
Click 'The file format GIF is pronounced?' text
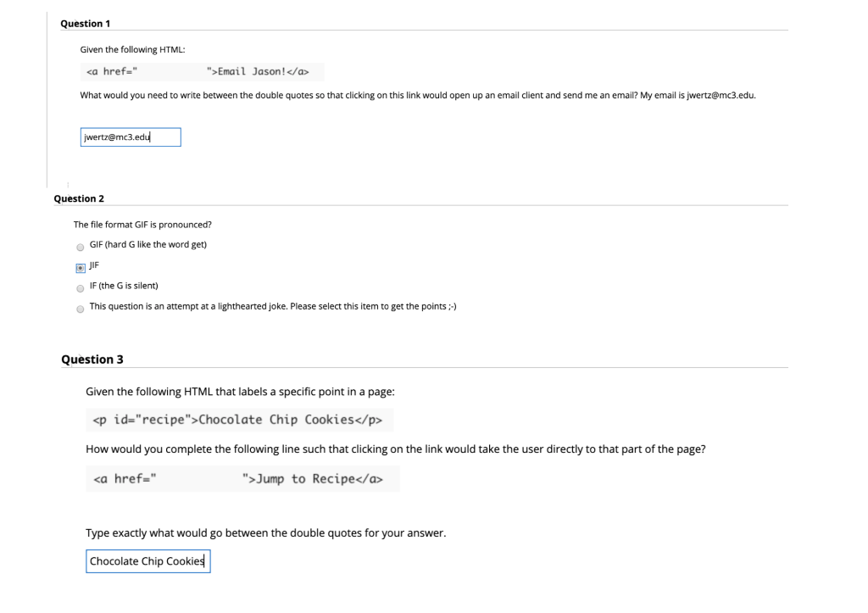click(x=142, y=225)
